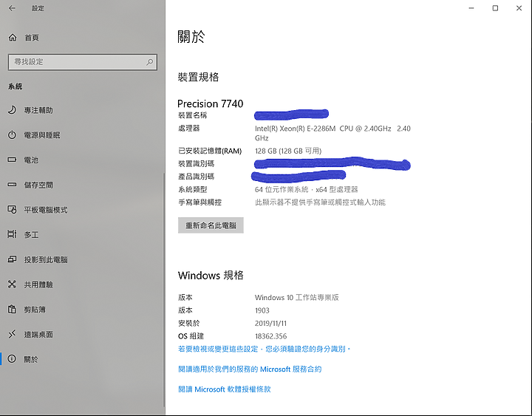
Task: Select the 共用體驗 shared experiences icon
Action: tap(13, 284)
